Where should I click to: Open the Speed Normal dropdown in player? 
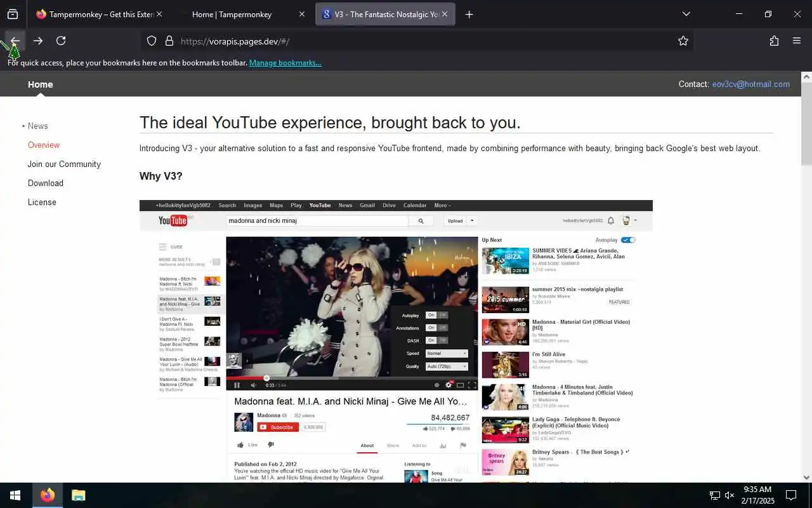(447, 354)
